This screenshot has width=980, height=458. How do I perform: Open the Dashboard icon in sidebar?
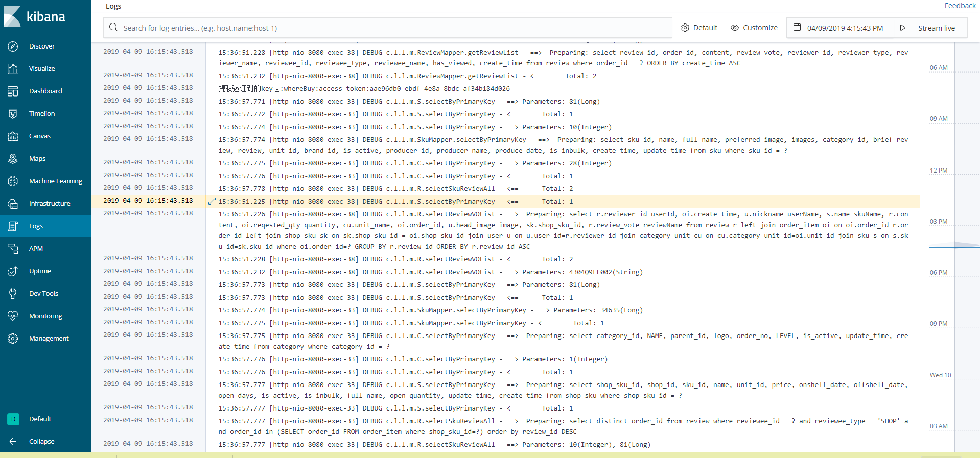pos(13,91)
